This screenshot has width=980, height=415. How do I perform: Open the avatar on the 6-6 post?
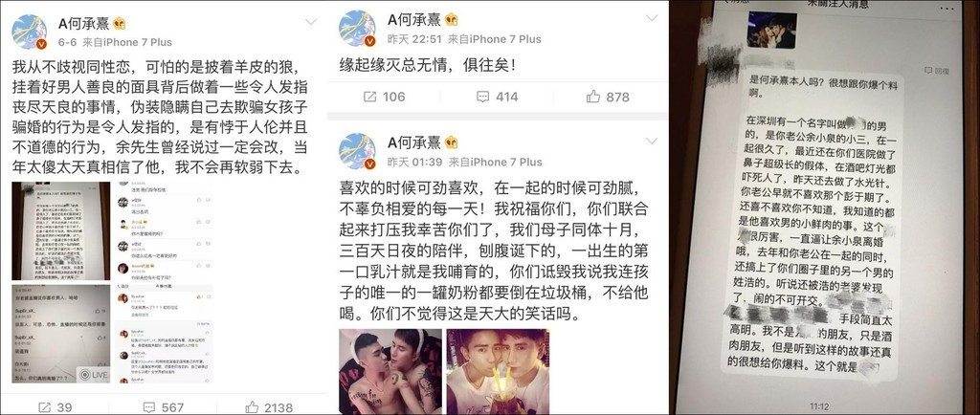pyautogui.click(x=29, y=32)
